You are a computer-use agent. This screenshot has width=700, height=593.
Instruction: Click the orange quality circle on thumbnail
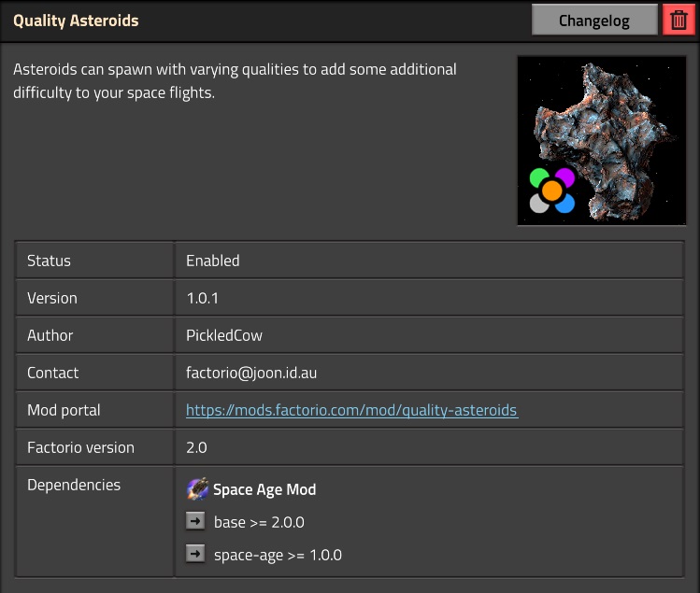tap(551, 191)
